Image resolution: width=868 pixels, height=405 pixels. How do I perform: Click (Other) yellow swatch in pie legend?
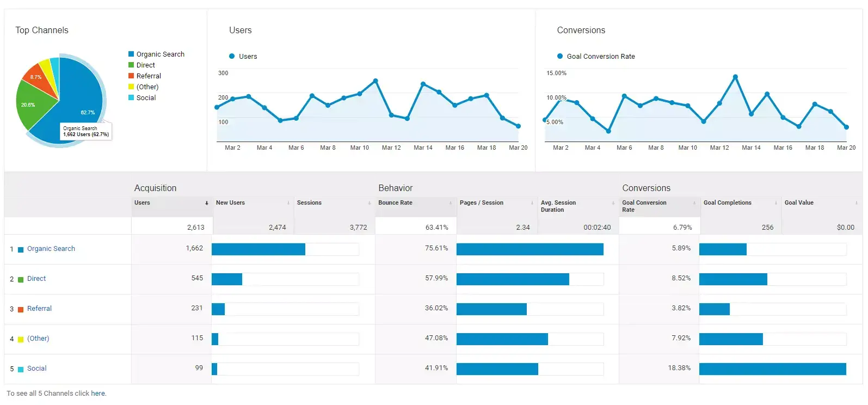point(131,87)
